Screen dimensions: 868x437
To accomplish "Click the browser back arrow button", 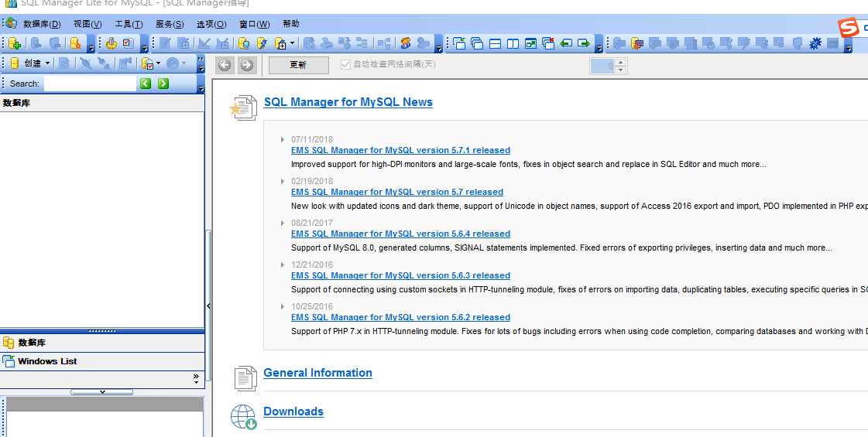I will 225,65.
